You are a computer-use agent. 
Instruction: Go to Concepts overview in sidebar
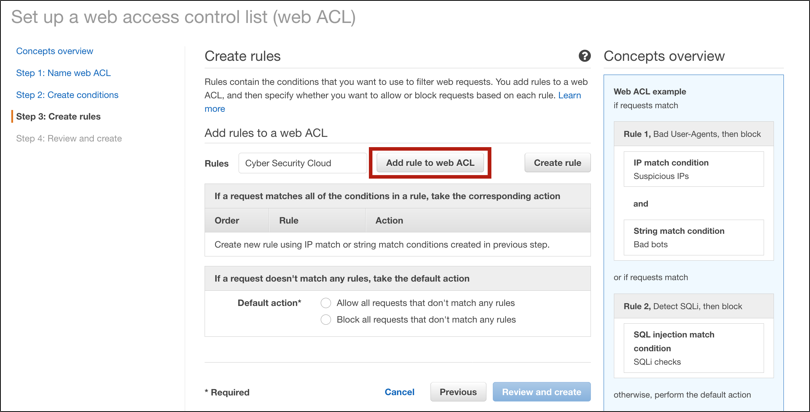pyautogui.click(x=54, y=51)
